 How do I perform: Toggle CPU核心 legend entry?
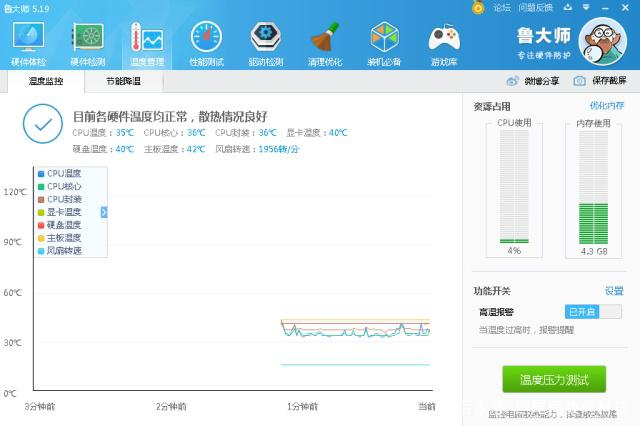[60, 186]
